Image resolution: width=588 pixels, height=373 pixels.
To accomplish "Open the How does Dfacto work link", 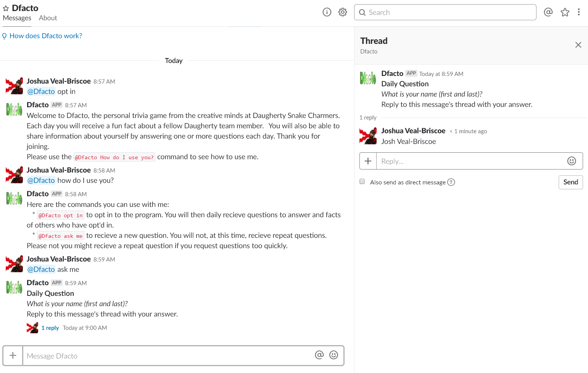I will pos(45,36).
